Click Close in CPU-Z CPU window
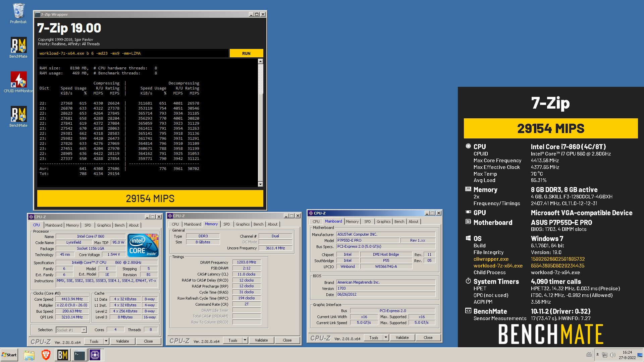This screenshot has height=362, width=644. pyautogui.click(x=148, y=341)
